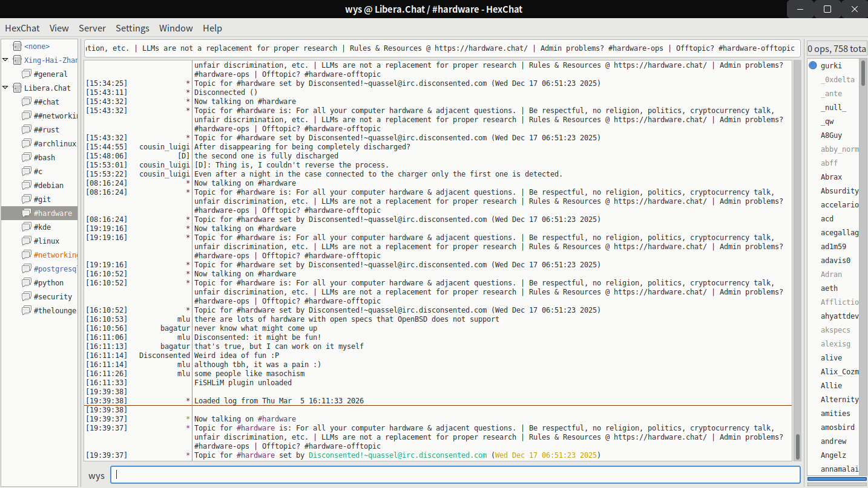868x488 pixels.
Task: Open the Server menu
Action: (x=92, y=28)
